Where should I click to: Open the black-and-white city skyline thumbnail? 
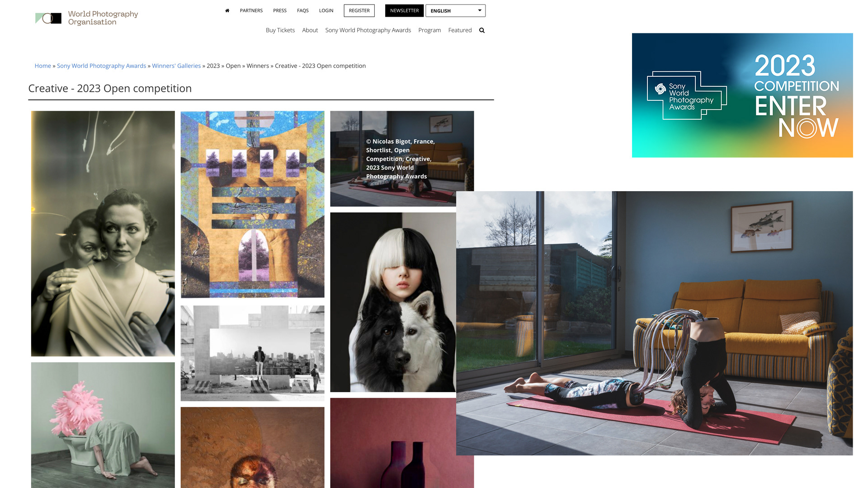[252, 353]
